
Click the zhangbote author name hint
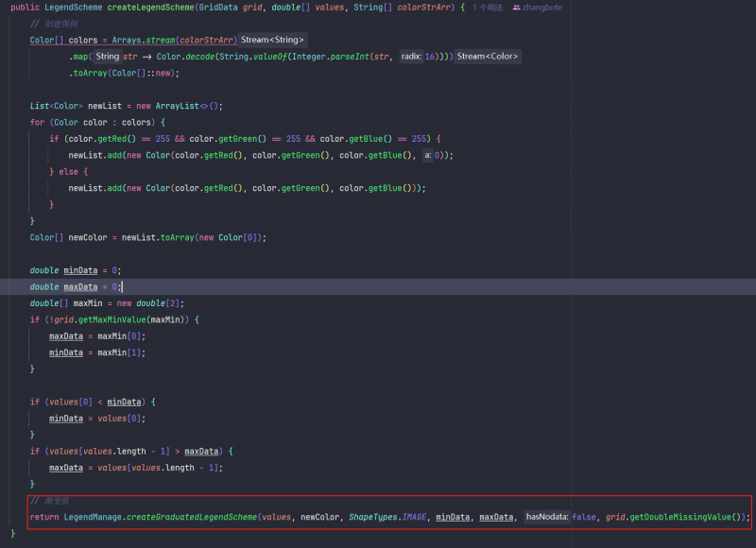tap(542, 8)
